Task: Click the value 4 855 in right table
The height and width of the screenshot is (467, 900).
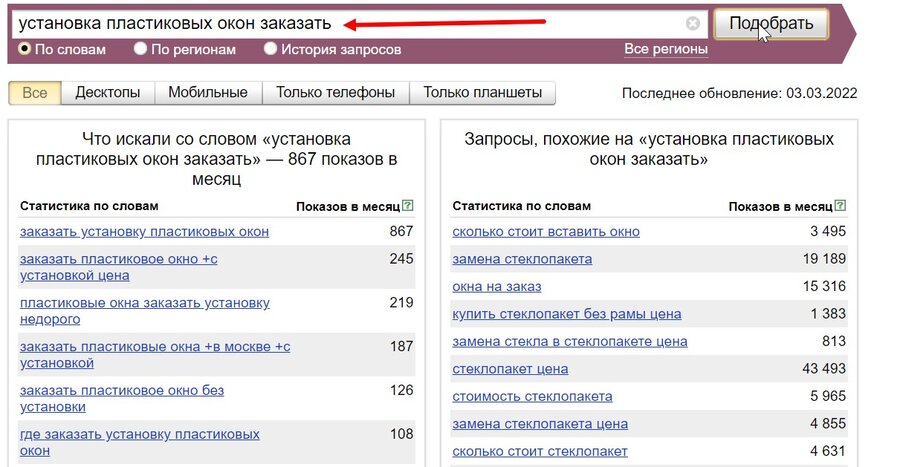Action: click(x=828, y=423)
